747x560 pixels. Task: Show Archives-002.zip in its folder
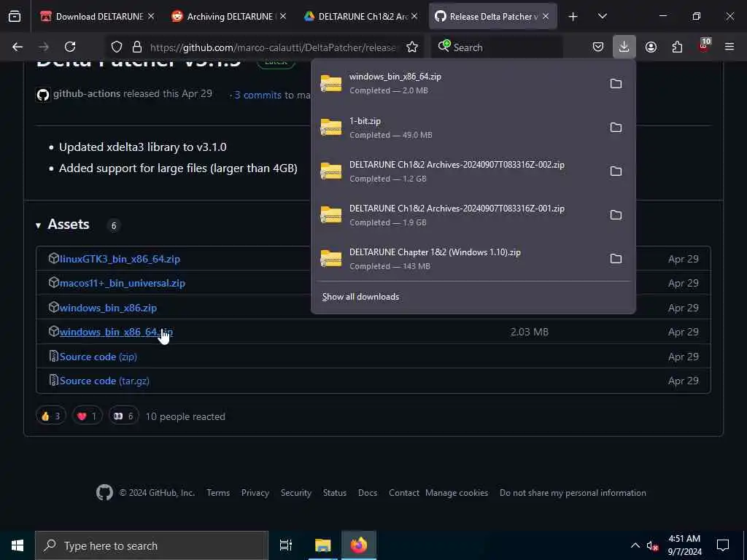point(616,171)
